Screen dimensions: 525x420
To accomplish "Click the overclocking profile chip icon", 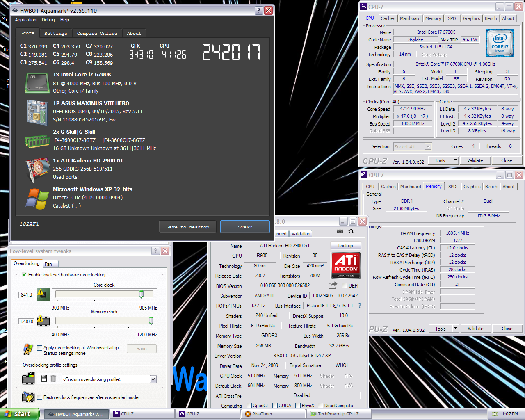I will point(28,378).
